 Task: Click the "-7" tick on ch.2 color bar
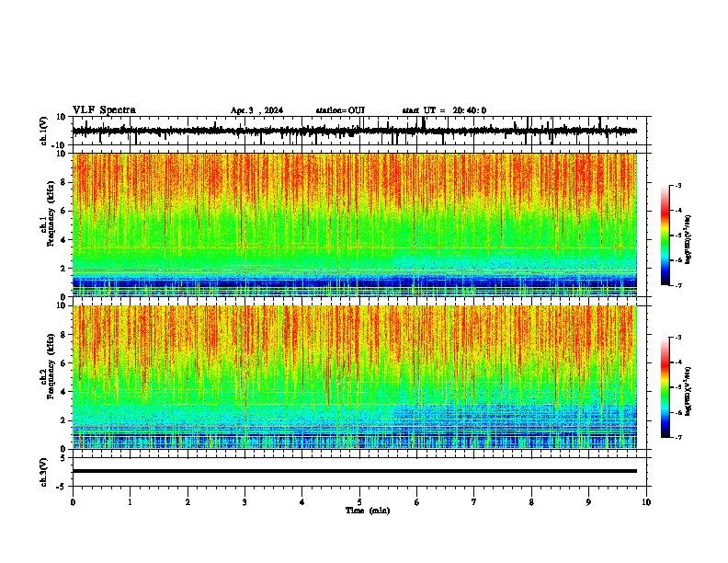pyautogui.click(x=678, y=437)
